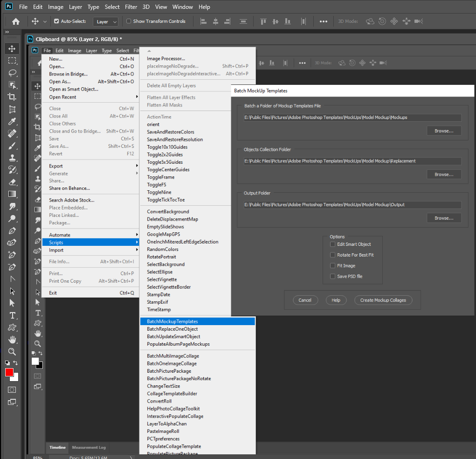Click the Output Folder path field
476x459 pixels.
pos(350,204)
